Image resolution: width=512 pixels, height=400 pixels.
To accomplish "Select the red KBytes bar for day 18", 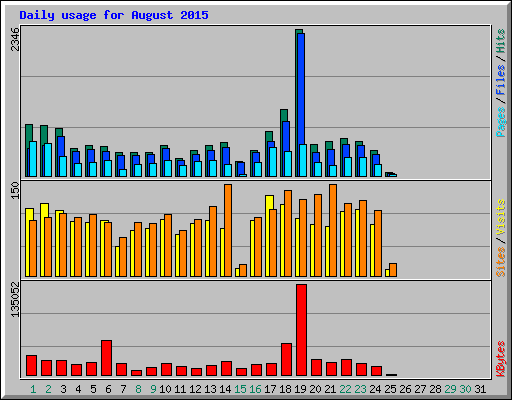I will 286,359.
